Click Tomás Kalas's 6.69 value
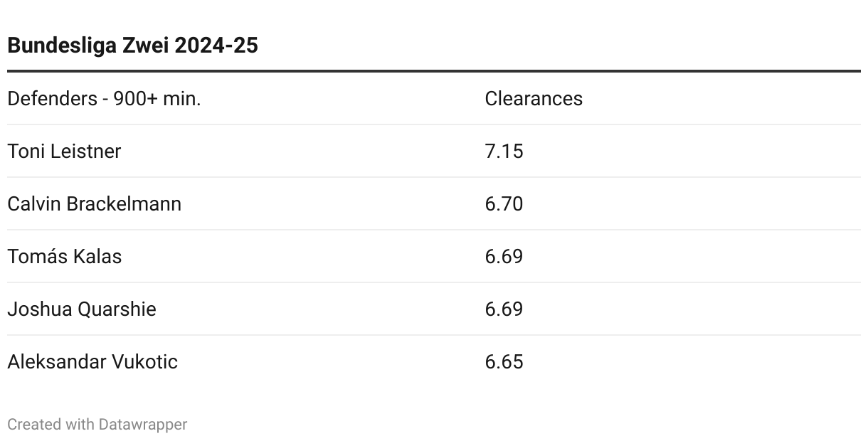Viewport: 868px width, 441px height. pos(504,256)
